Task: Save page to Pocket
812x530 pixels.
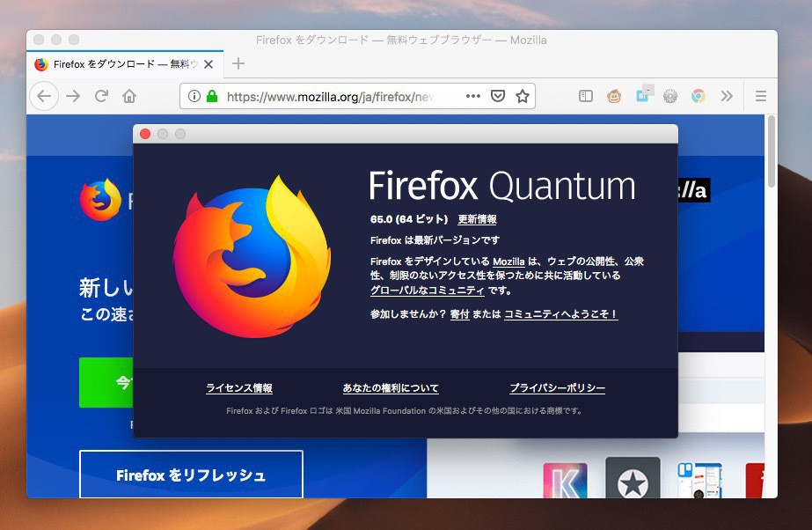Action: pyautogui.click(x=498, y=96)
